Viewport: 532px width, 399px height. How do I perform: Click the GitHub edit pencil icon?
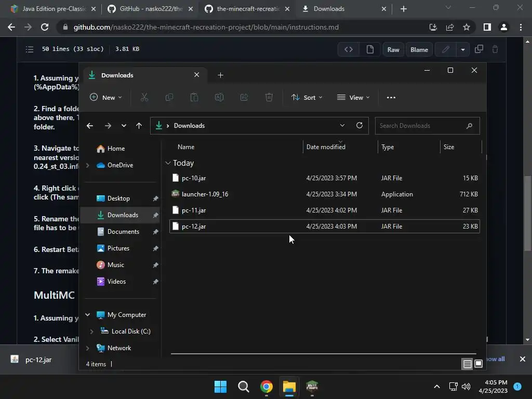(x=445, y=49)
